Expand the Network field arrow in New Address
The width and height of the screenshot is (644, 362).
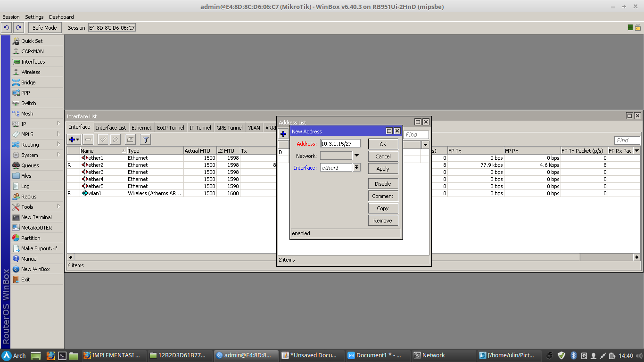[356, 155]
